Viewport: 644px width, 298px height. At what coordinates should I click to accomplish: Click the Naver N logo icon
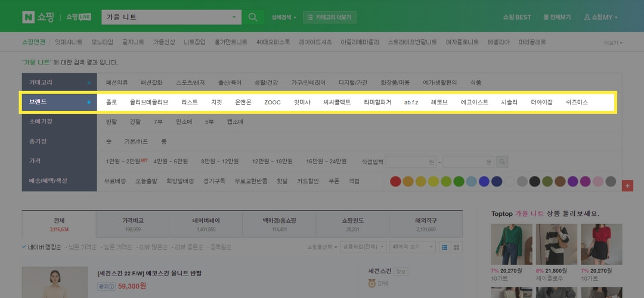click(29, 17)
